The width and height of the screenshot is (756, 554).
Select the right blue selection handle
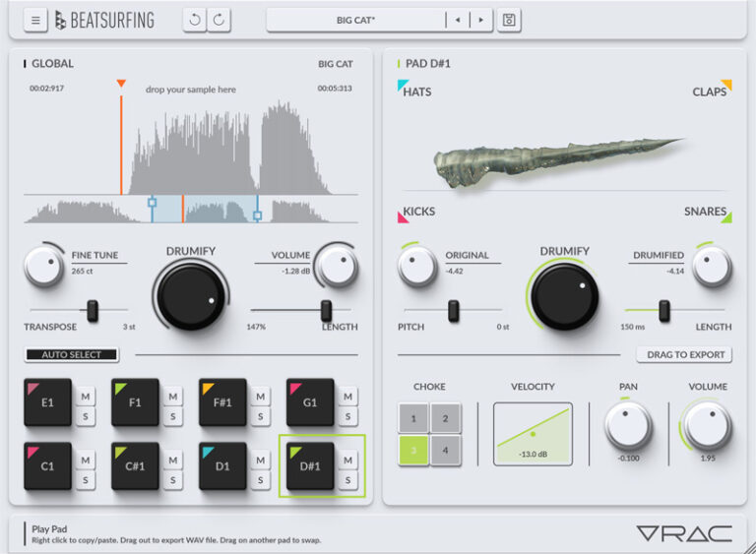(258, 215)
